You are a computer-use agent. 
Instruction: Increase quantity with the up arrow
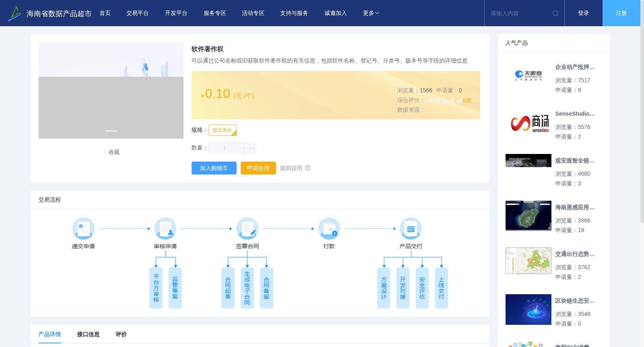coord(249,145)
